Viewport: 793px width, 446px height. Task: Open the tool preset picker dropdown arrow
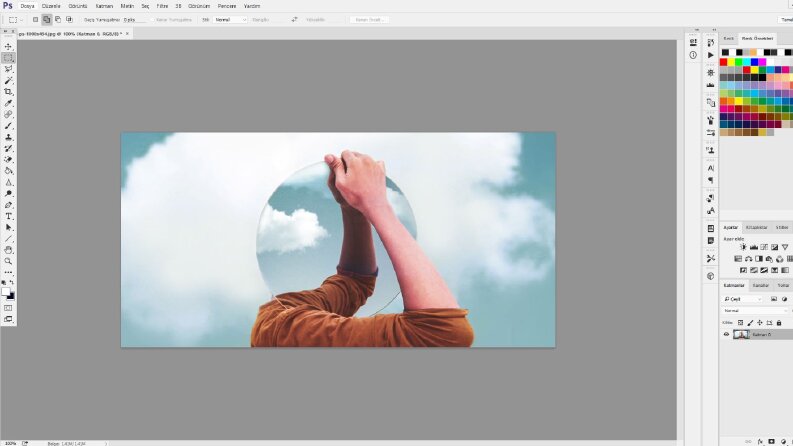tap(21, 20)
